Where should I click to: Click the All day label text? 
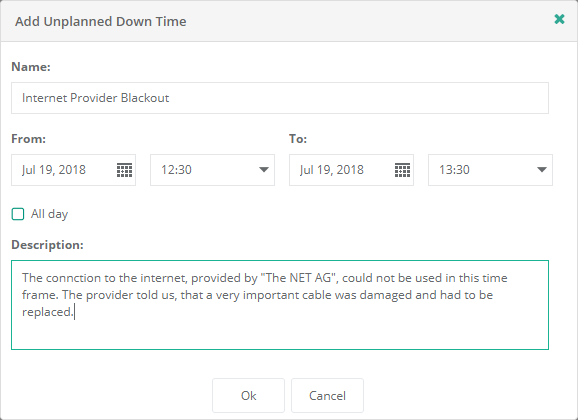click(49, 214)
